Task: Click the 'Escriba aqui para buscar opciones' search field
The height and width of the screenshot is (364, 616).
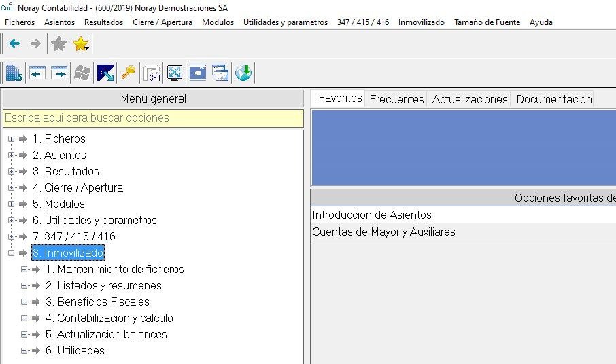Action: point(153,118)
